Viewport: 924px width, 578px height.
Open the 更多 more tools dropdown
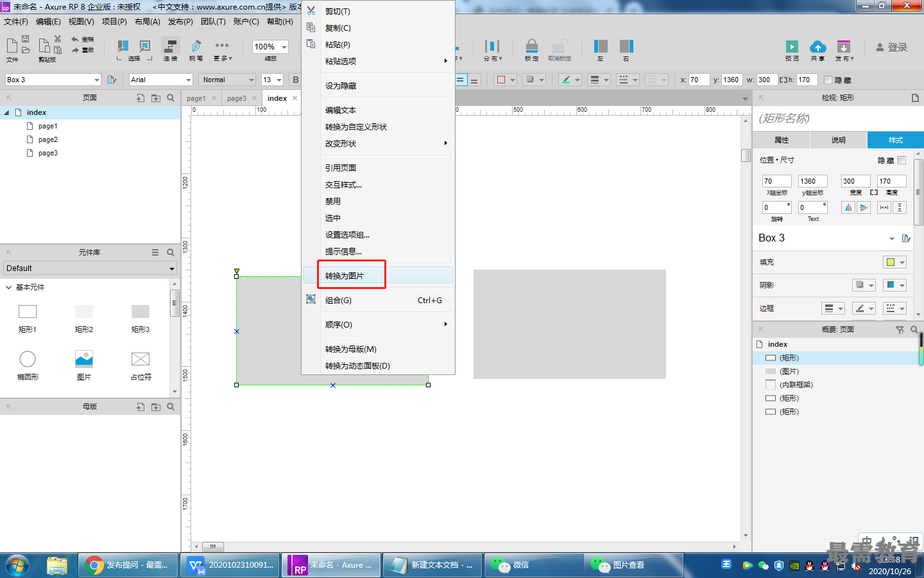(222, 49)
